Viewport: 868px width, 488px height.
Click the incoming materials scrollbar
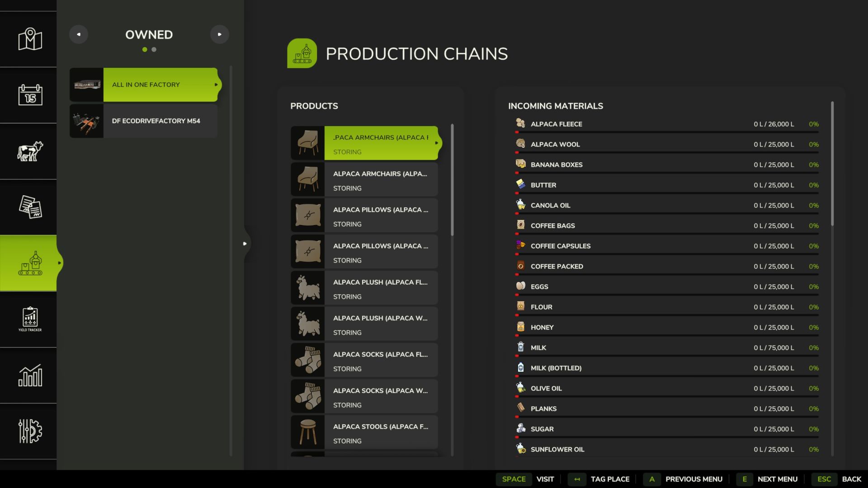(x=832, y=164)
